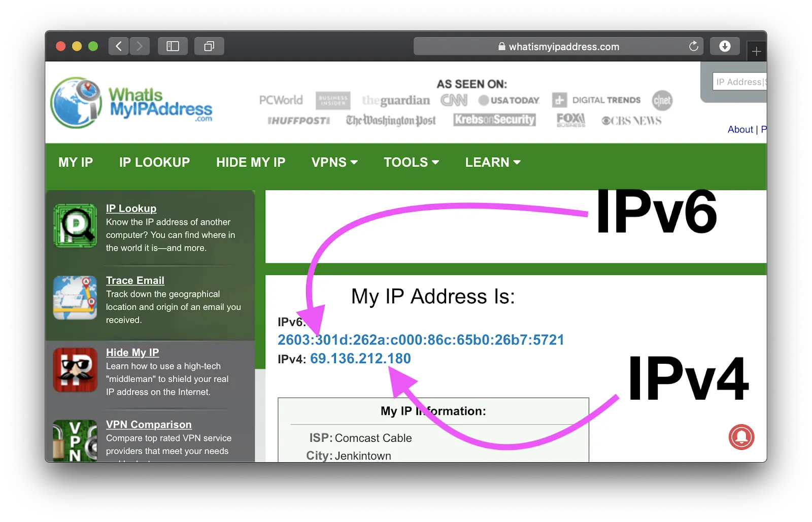Add a new tab with the plus button

pyautogui.click(x=756, y=51)
